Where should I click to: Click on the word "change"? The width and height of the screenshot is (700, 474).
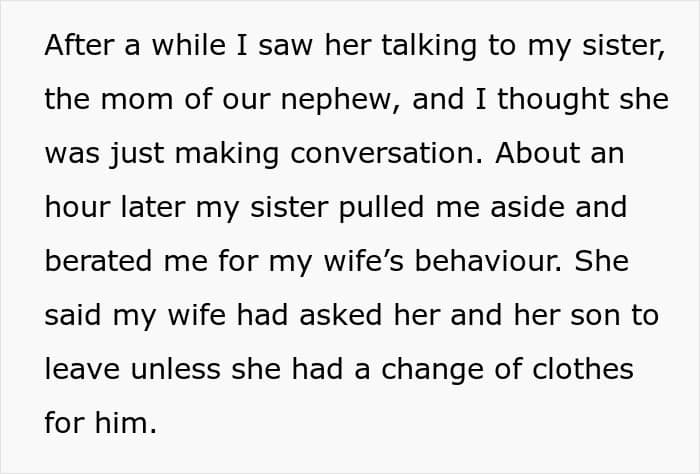coord(432,371)
